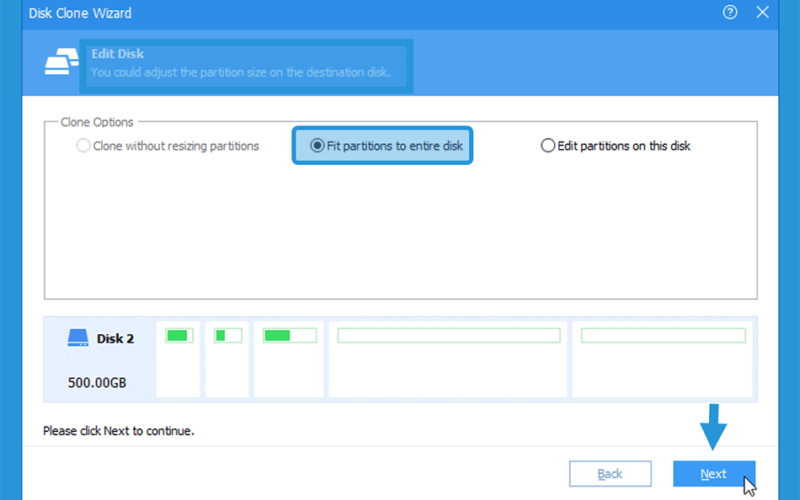The image size is (800, 500).
Task: Click the Disk Clone Wizard title text
Action: (x=80, y=13)
